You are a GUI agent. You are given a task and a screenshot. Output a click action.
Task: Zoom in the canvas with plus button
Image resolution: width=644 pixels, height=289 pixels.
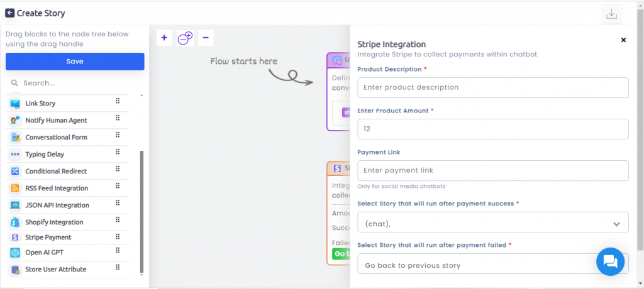point(164,38)
